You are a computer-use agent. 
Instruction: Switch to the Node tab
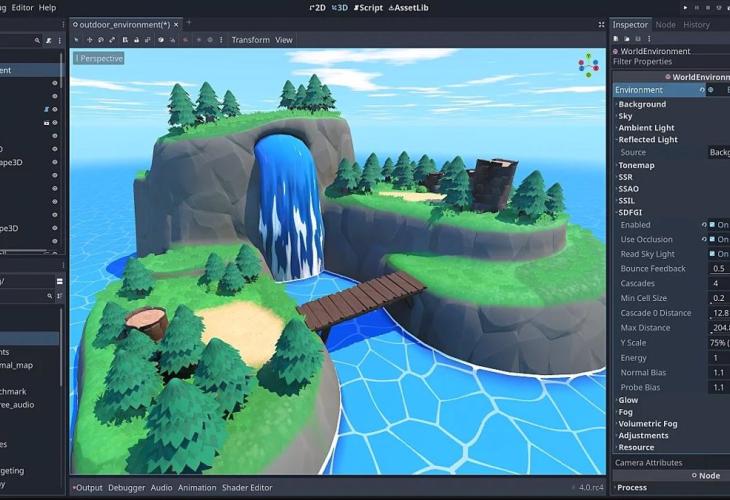tap(665, 25)
